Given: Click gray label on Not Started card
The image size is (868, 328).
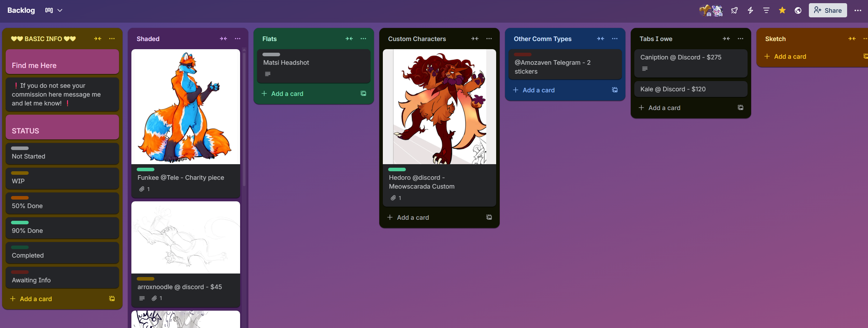Looking at the screenshot, I should [20, 148].
